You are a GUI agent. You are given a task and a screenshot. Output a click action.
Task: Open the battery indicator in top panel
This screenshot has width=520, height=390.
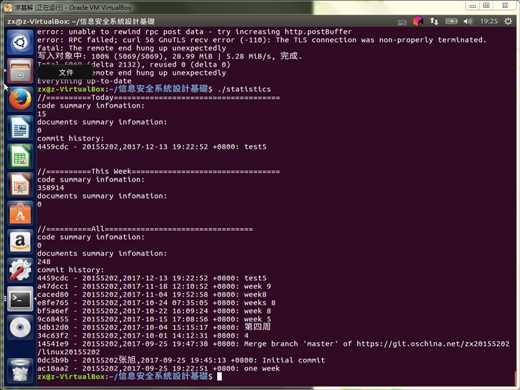click(x=451, y=21)
